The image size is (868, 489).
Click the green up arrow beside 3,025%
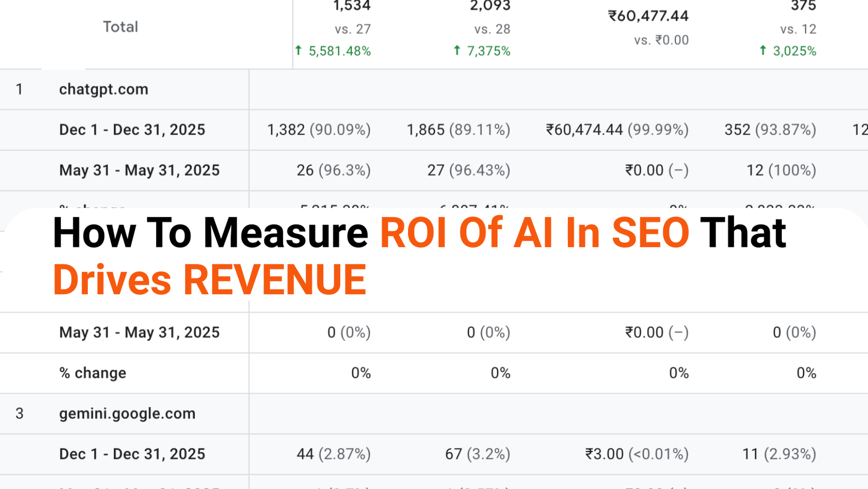pos(763,50)
